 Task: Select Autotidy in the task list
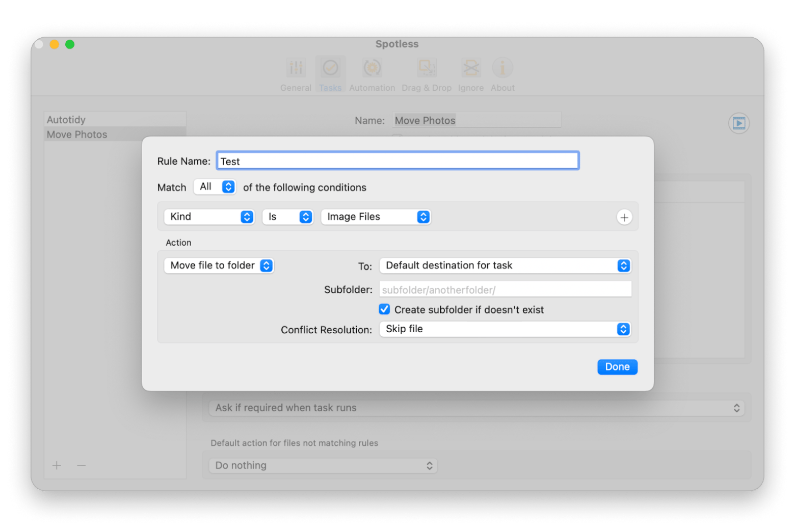click(x=115, y=120)
